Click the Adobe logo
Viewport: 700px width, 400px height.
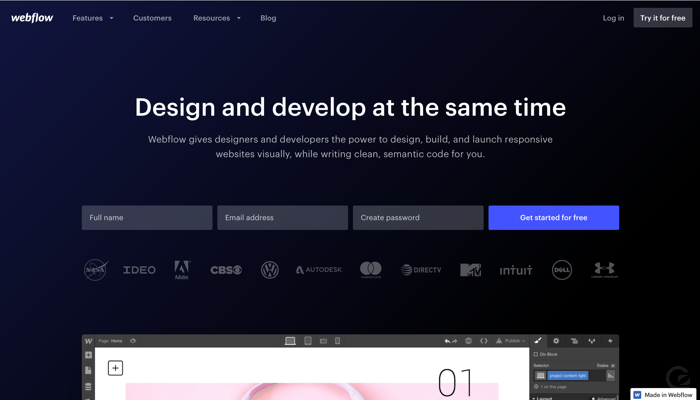point(182,270)
